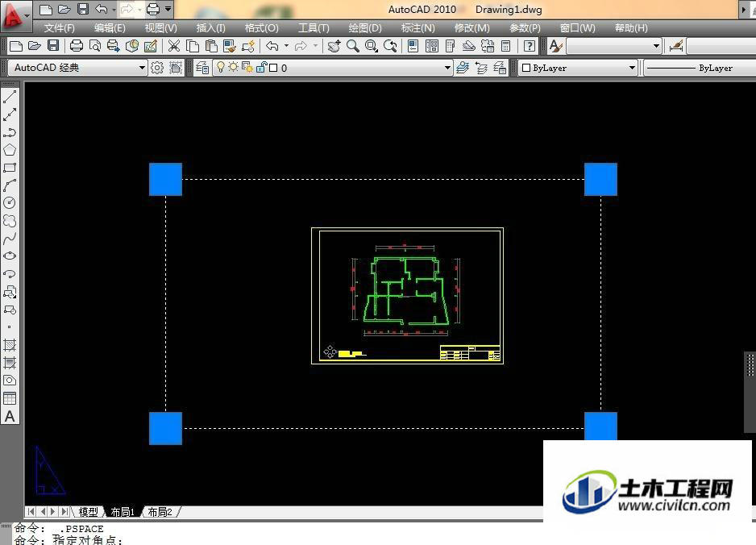Click the Zoom Realtime magnifier icon
The width and height of the screenshot is (756, 545).
(x=352, y=46)
